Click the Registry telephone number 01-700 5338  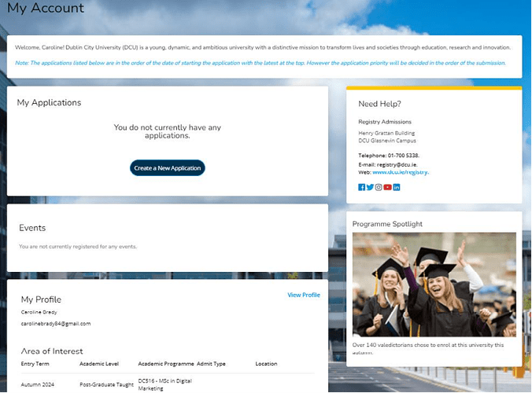[x=403, y=156]
